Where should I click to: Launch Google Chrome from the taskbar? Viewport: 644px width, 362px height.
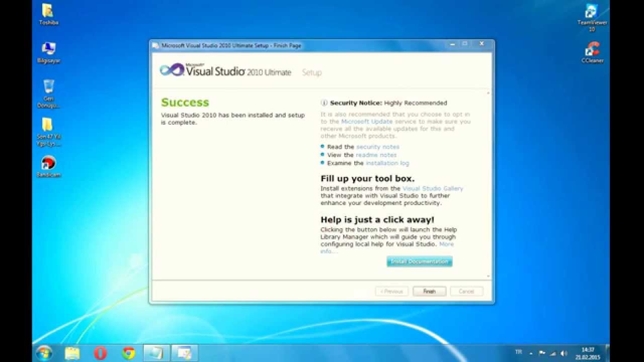tap(128, 353)
